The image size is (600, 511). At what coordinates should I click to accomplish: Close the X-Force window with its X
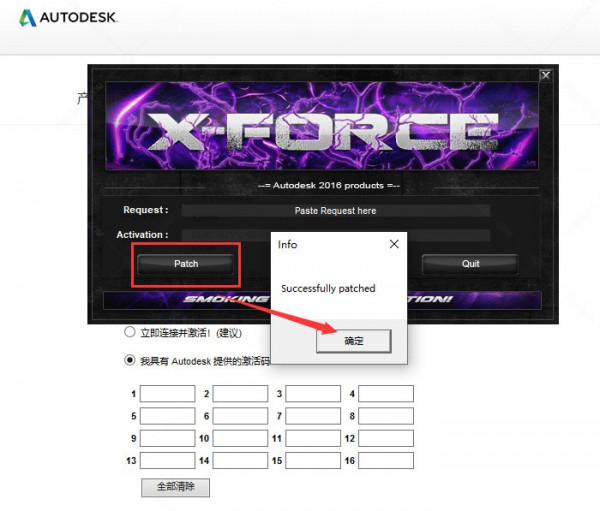546,75
